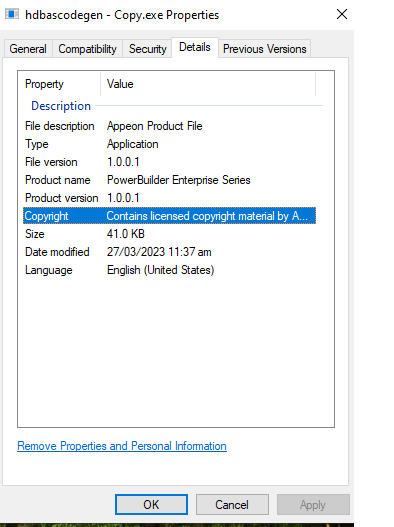Screen dimensions: 394x527
Task: Click the highlighted Copyright row
Action: coord(169,216)
